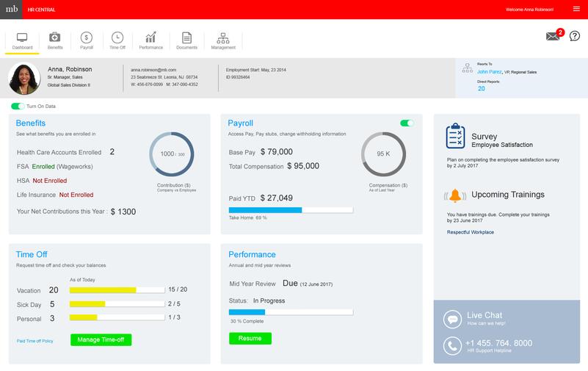The height and width of the screenshot is (371, 588).
Task: Click the Manage Time-off button
Action: (x=101, y=339)
